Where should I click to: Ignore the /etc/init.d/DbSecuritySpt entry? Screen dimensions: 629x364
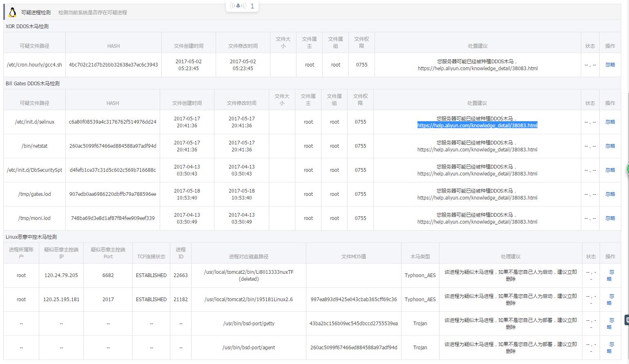point(610,170)
